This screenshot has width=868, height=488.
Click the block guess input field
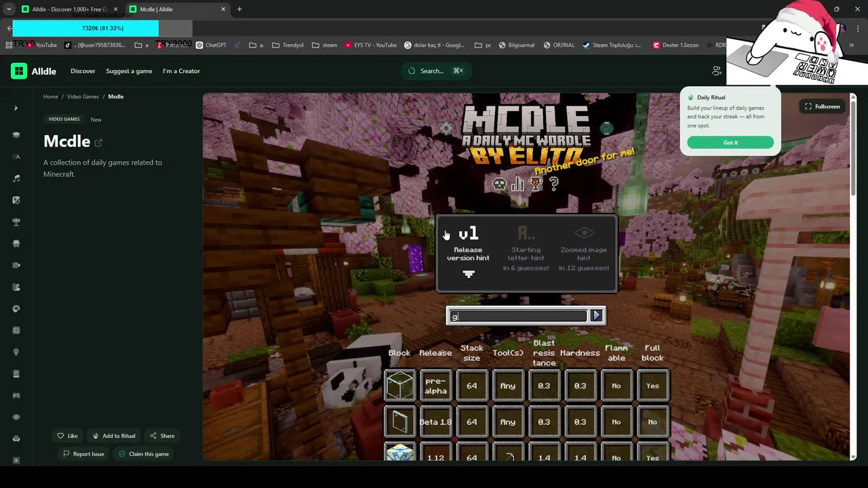click(517, 316)
